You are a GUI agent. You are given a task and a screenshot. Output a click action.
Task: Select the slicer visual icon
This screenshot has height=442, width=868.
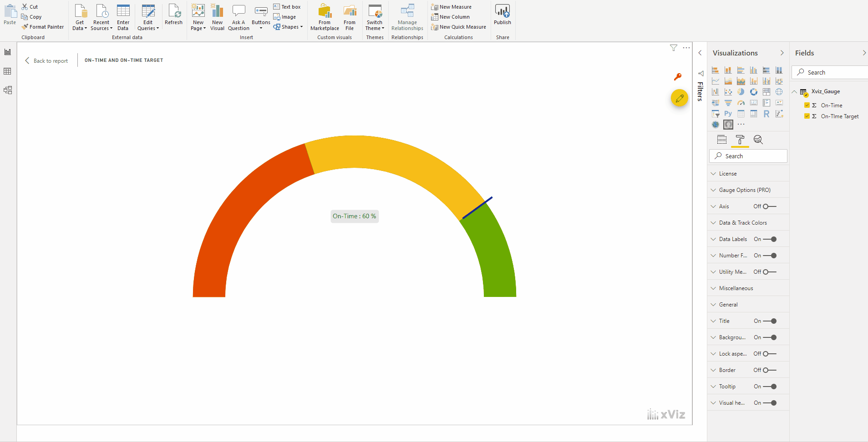pos(715,114)
